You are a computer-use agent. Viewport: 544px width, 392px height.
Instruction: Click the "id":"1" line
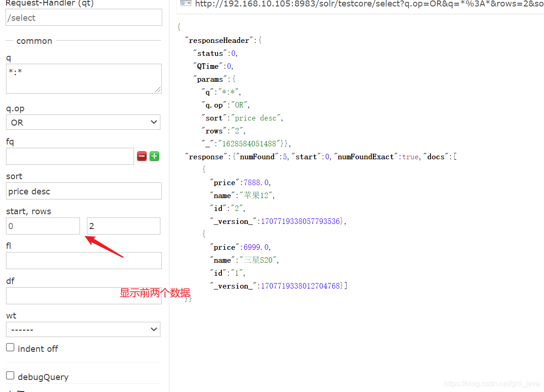click(227, 273)
